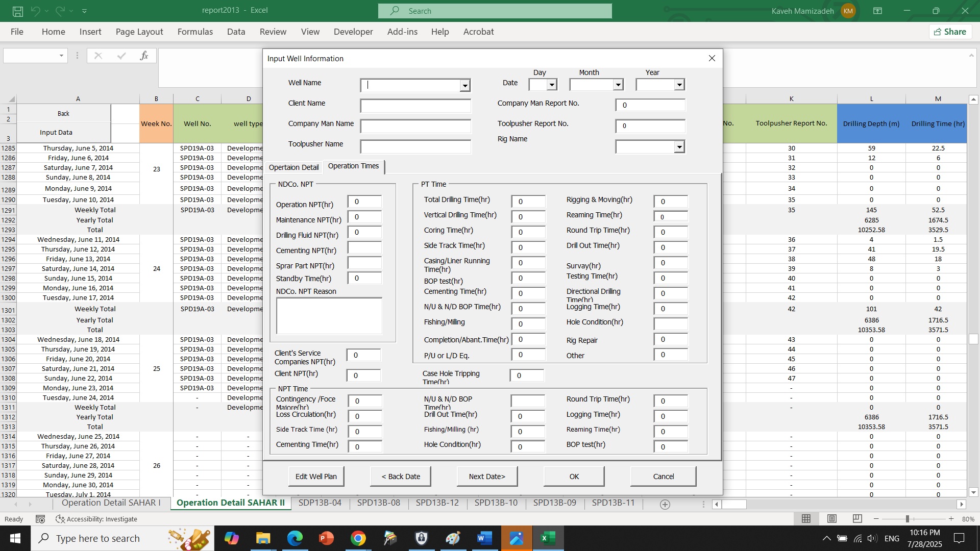Expand the Rig Name dropdown
This screenshot has width=980, height=551.
pos(679,147)
